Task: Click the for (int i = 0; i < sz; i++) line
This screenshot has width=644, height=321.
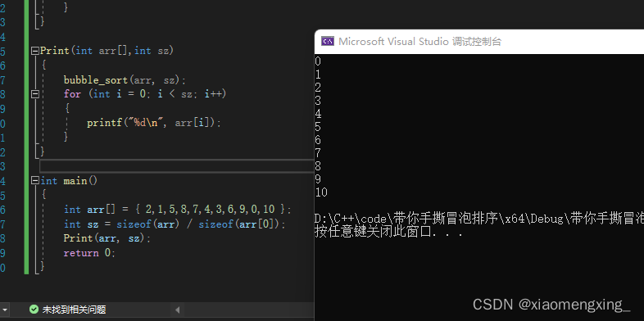Action: [145, 94]
